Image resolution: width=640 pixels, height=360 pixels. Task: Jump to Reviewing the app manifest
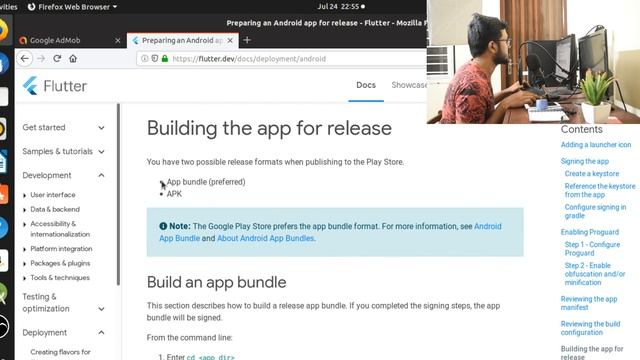589,303
